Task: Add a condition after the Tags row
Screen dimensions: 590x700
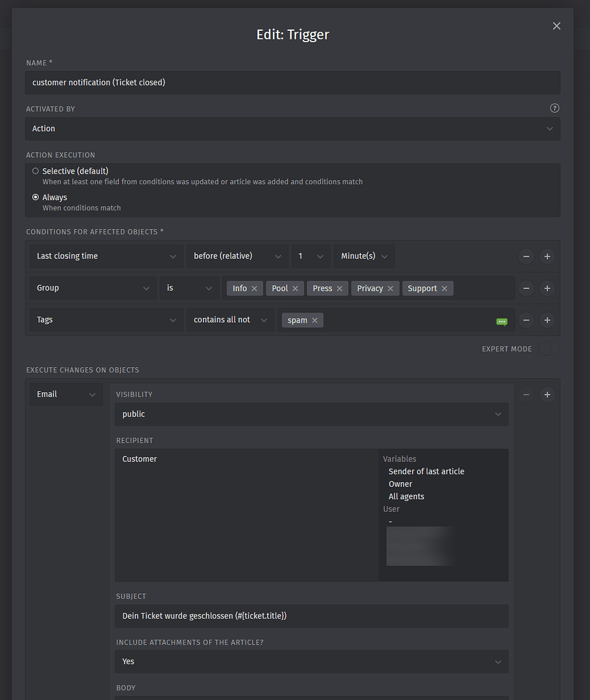Action: click(547, 320)
